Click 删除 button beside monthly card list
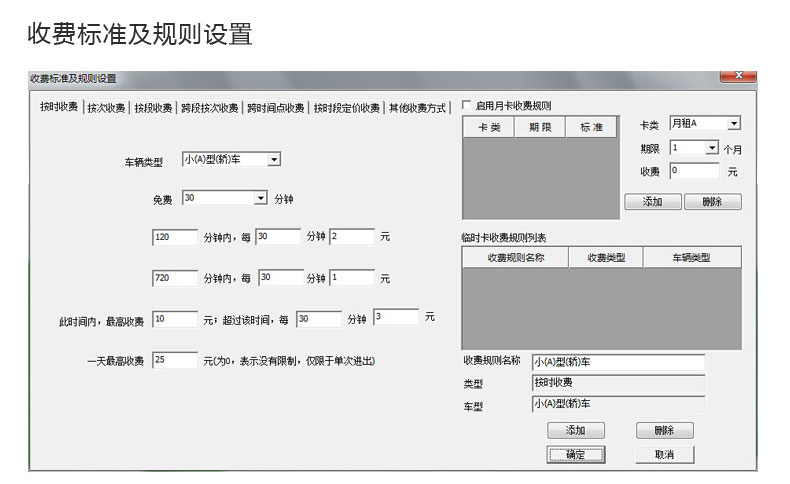Screen dimensions: 790x484 pos(712,201)
